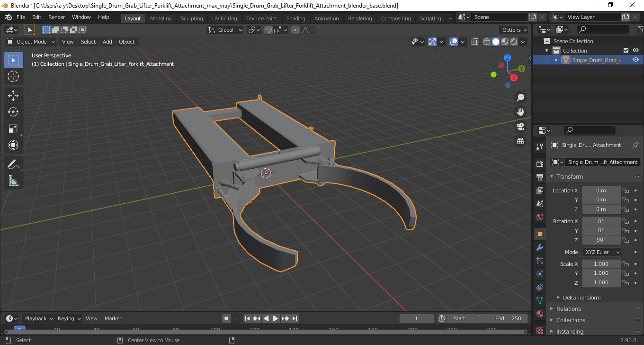
Task: Open the Material properties tab
Action: 539,314
